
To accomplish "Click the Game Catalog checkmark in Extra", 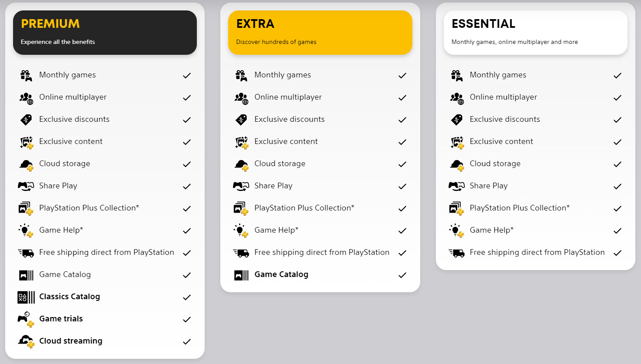I will 402,275.
